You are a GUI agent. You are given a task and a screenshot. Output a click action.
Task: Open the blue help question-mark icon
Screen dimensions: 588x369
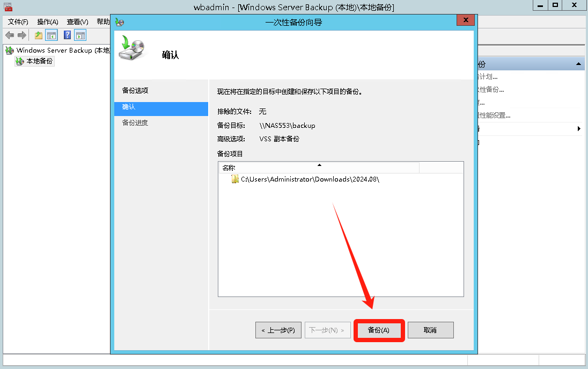(68, 35)
